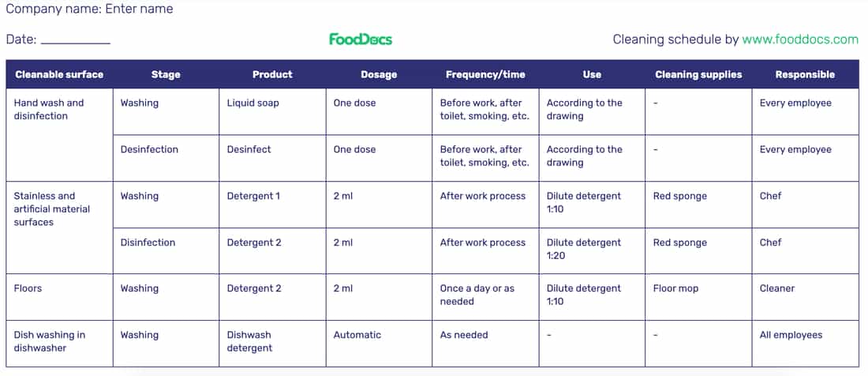Click the Dilute detergent 1:20 cell
868x376 pixels.
click(x=592, y=250)
